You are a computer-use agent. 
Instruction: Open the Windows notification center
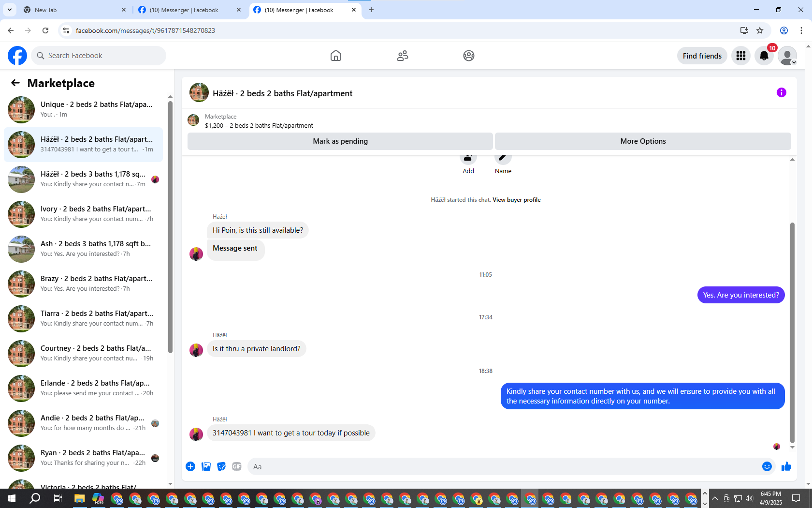point(796,498)
